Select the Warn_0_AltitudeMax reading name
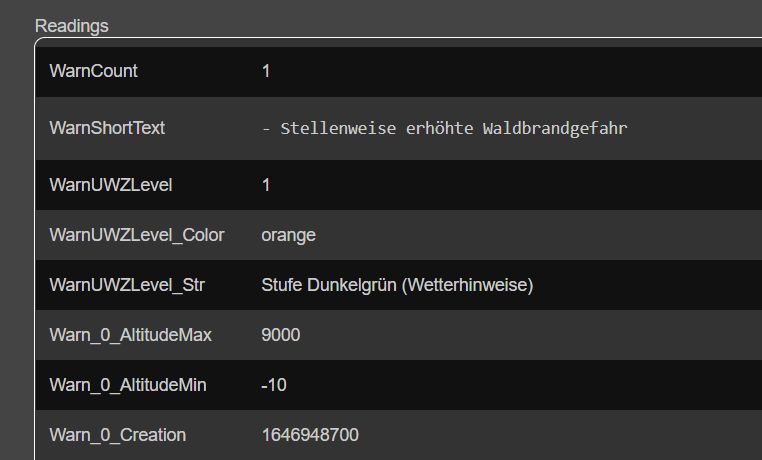762x460 pixels. [130, 335]
